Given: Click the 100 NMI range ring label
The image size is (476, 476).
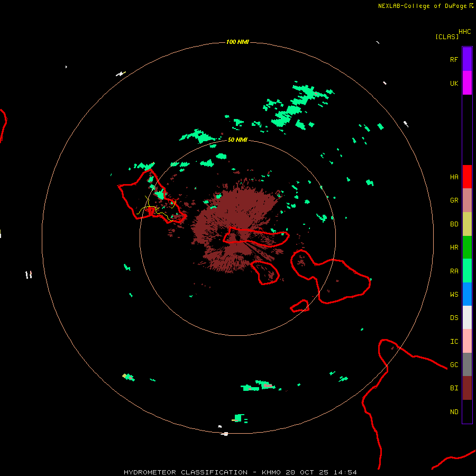Looking at the screenshot, I should pos(237,42).
